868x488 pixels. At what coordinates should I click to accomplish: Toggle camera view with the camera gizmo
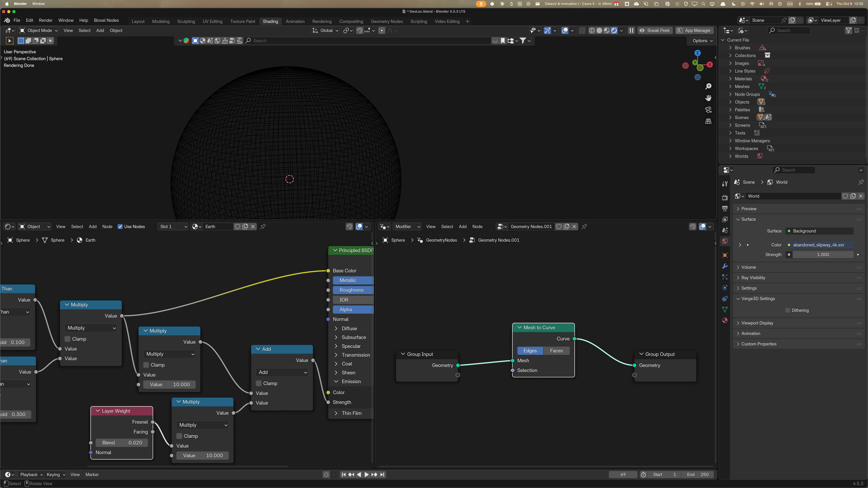click(x=708, y=110)
